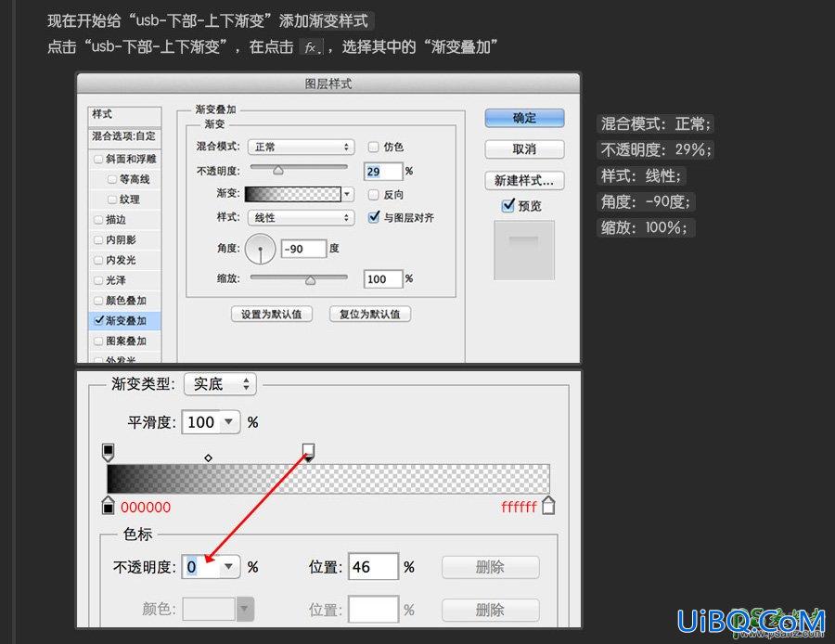Click opacity field showing 29
The height and width of the screenshot is (644, 835).
click(383, 172)
